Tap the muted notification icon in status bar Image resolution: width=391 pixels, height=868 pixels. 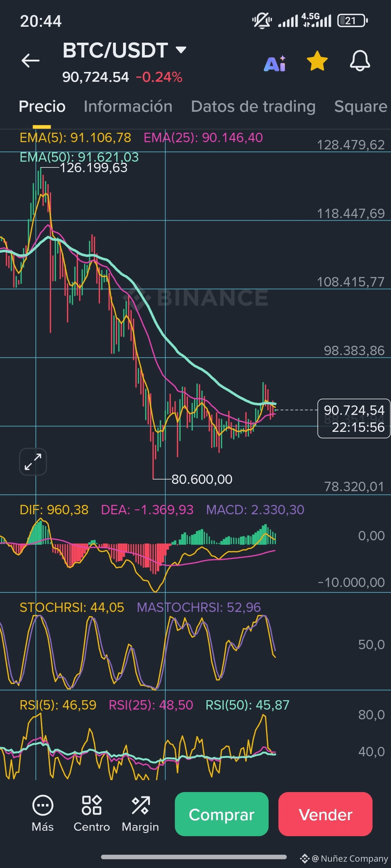(262, 20)
